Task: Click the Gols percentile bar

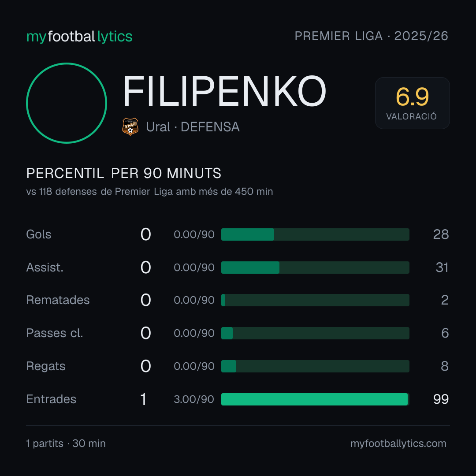Action: point(315,234)
